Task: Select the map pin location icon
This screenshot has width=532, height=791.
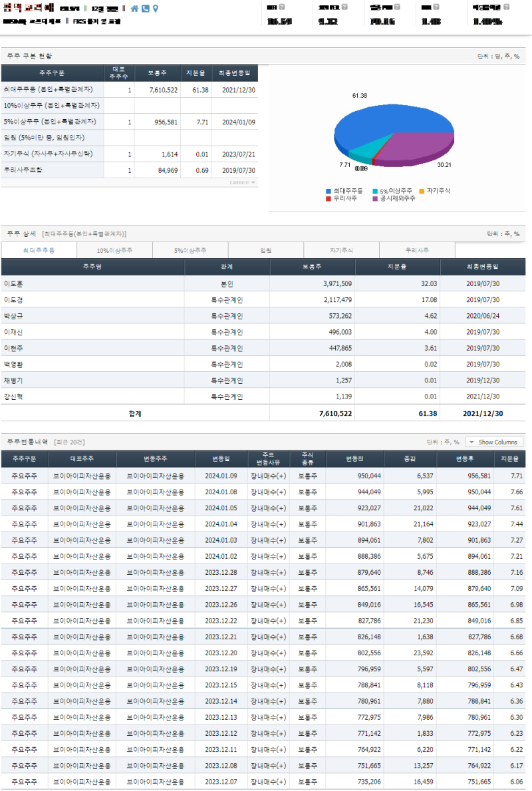Action: 156,9
